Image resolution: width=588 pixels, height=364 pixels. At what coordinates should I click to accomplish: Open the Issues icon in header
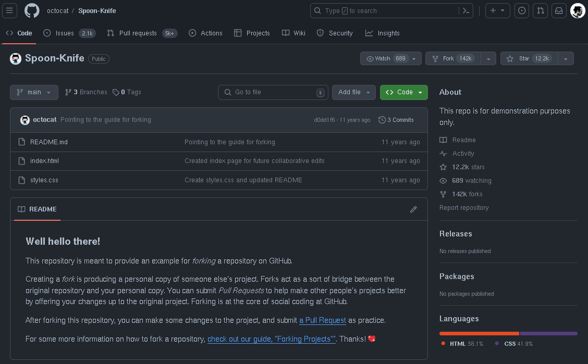tap(522, 10)
